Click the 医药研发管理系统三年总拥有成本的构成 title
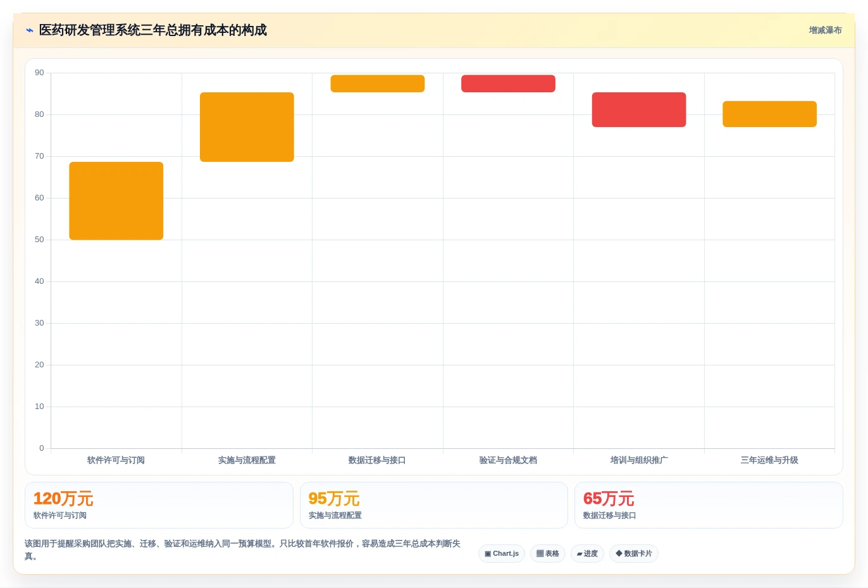 click(x=152, y=30)
